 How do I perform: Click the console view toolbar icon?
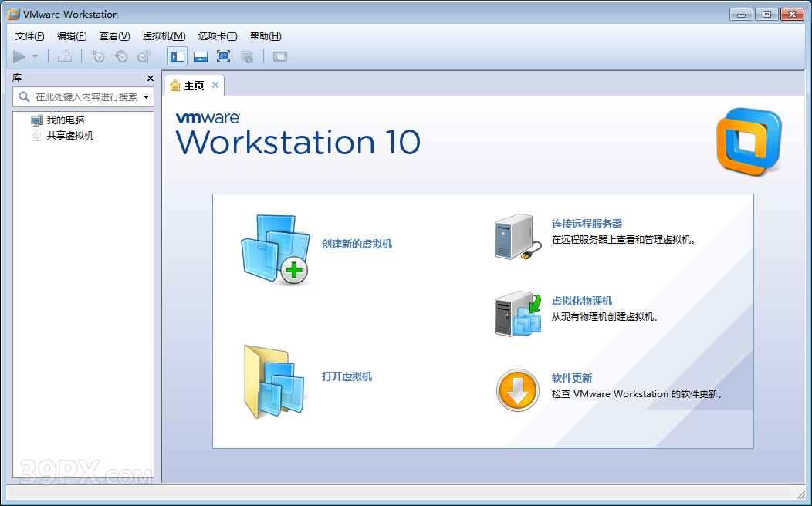(x=280, y=56)
